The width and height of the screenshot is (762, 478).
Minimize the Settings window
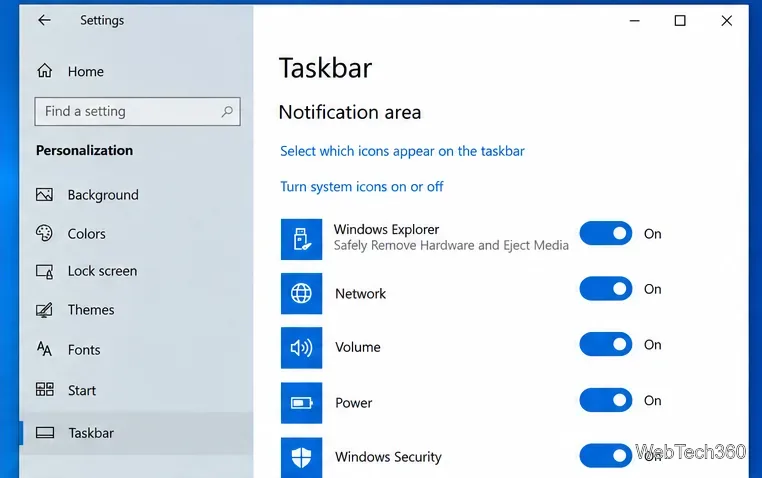pos(634,21)
